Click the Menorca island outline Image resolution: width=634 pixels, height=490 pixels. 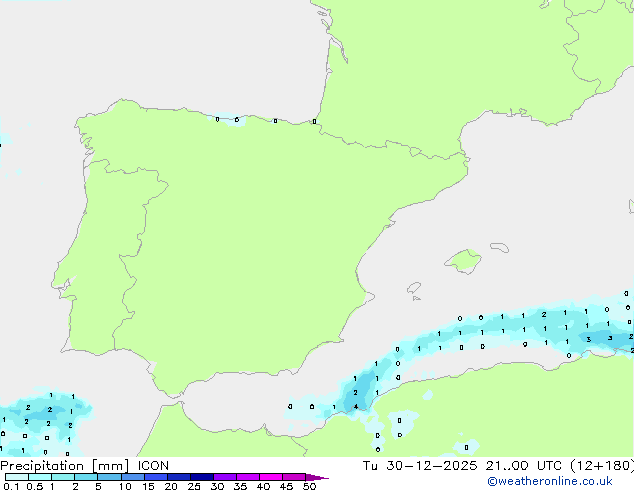coord(499,247)
